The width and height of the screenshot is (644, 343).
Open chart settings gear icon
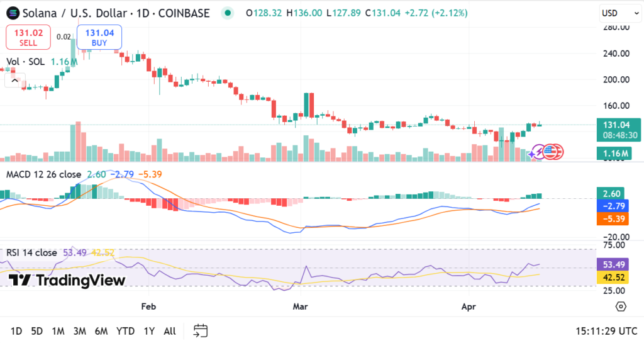tap(621, 306)
